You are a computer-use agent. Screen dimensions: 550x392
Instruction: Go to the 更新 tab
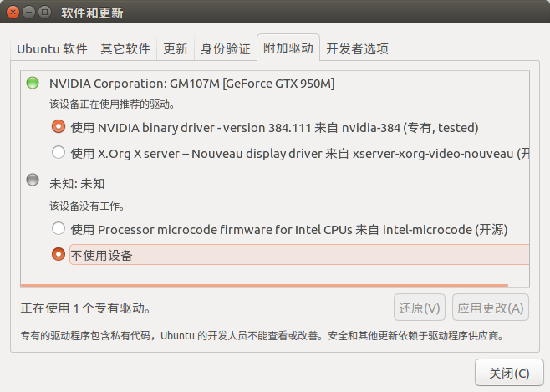176,48
